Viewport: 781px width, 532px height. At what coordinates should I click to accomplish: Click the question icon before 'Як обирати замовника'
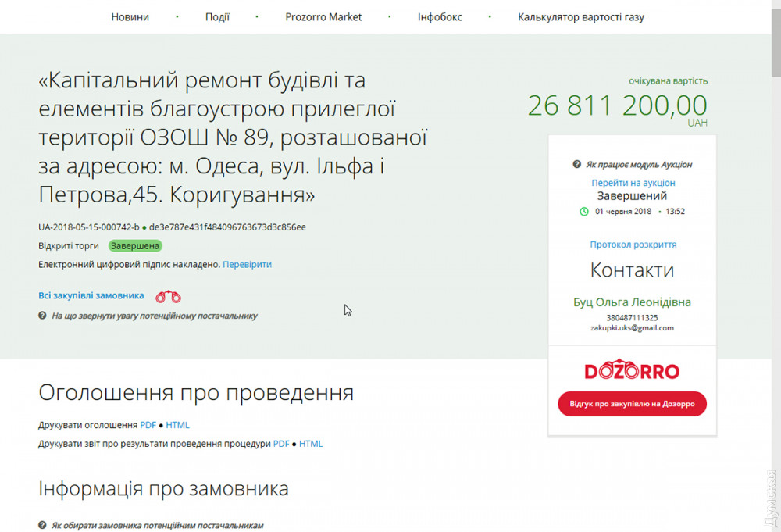[x=43, y=526]
